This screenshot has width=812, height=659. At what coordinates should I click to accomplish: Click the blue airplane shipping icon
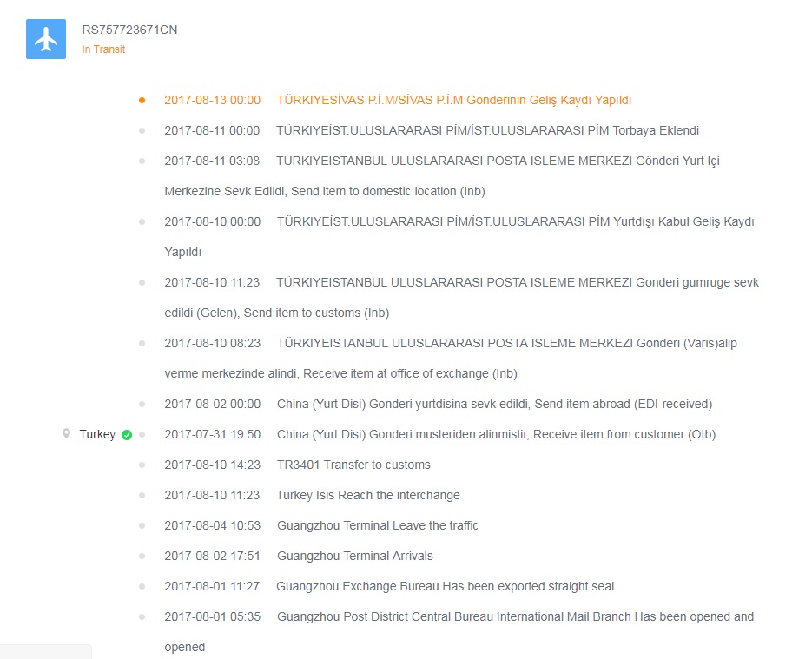(x=46, y=39)
